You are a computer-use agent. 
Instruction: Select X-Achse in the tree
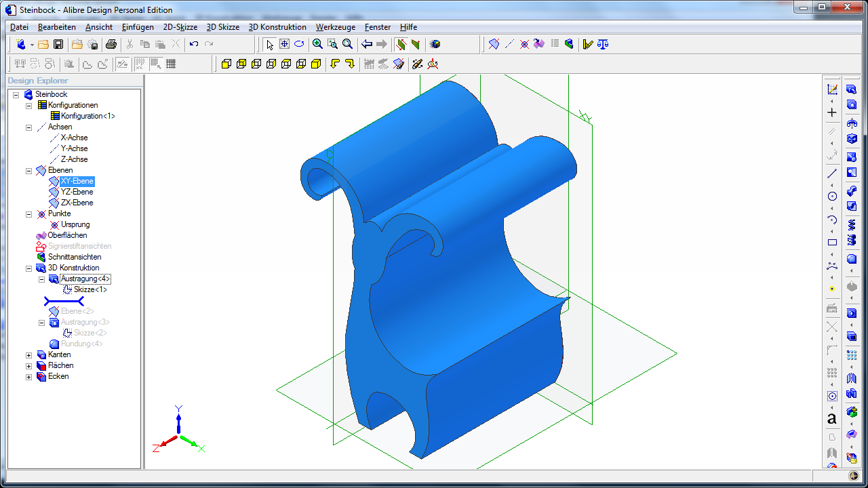tap(74, 138)
